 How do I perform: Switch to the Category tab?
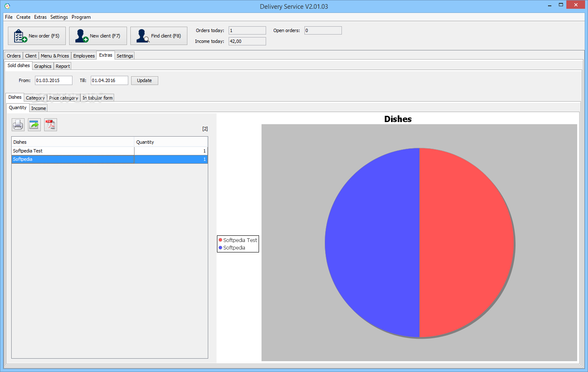35,98
